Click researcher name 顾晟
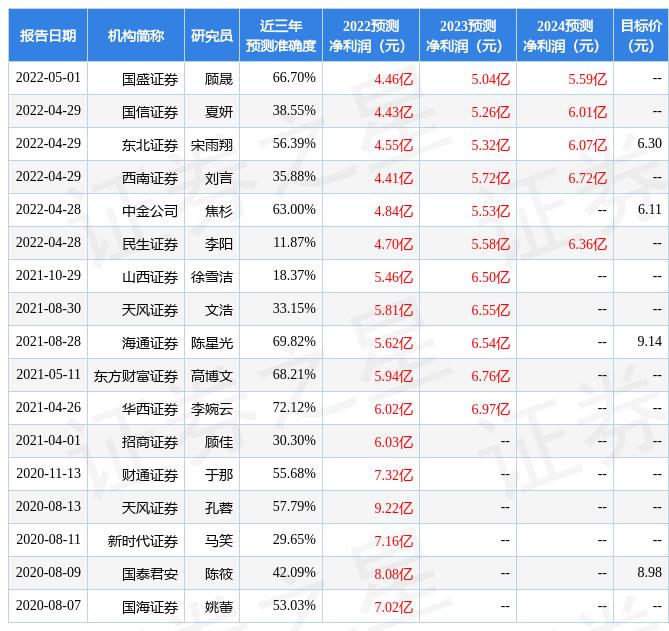The width and height of the screenshot is (669, 631). point(219,79)
